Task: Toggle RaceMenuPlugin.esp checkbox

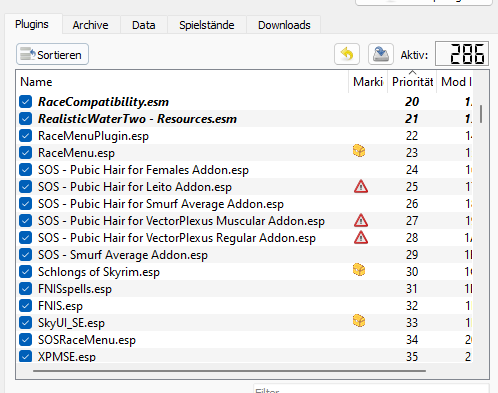Action: click(x=26, y=136)
